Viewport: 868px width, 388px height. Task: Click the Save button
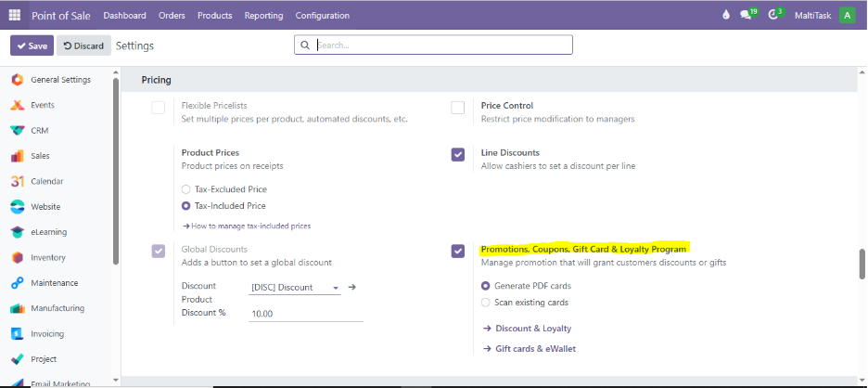(x=32, y=45)
